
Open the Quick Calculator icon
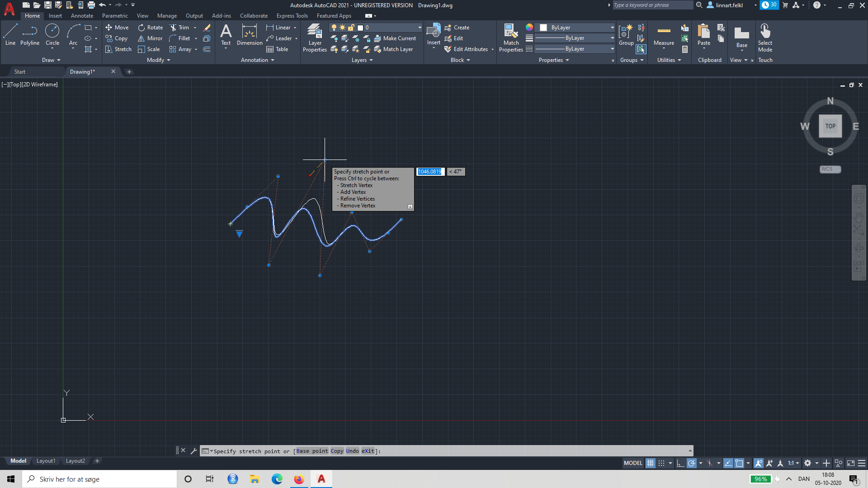tap(685, 49)
